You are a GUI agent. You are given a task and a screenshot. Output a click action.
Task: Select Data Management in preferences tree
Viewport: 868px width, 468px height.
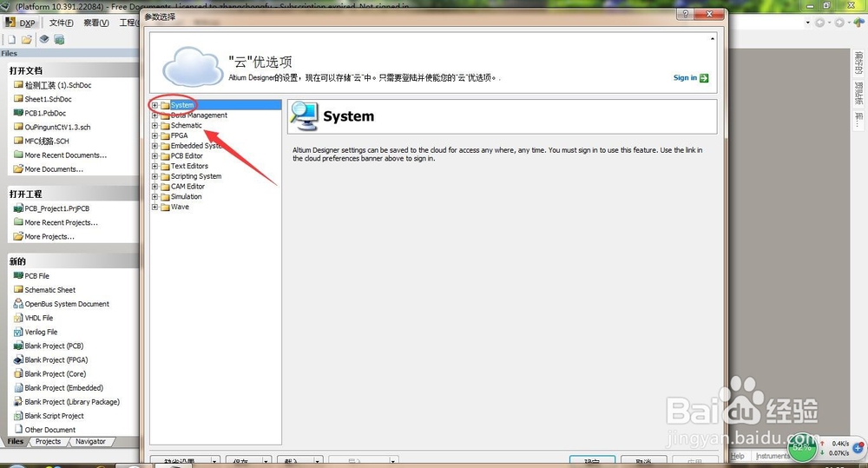click(x=199, y=115)
